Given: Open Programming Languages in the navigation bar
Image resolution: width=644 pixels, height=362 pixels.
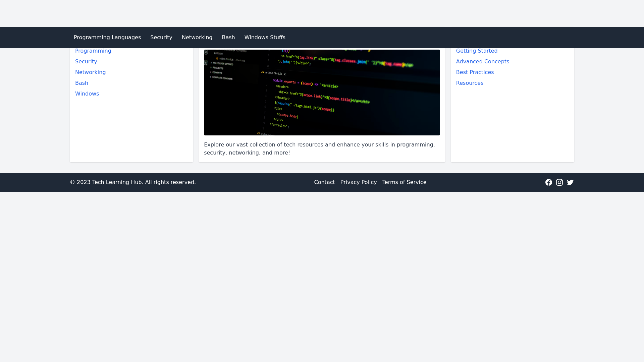Looking at the screenshot, I should point(107,37).
